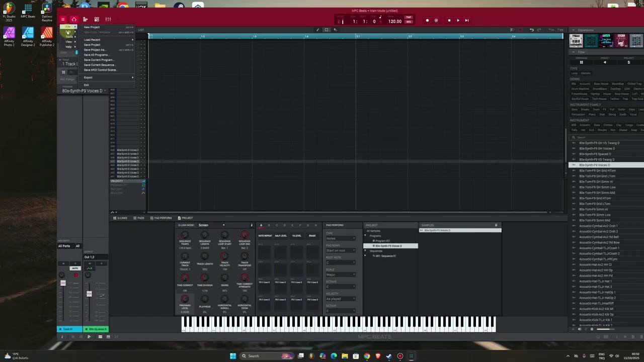Open Velocity As played dropdown
This screenshot has height=362, width=644.
pyautogui.click(x=341, y=299)
